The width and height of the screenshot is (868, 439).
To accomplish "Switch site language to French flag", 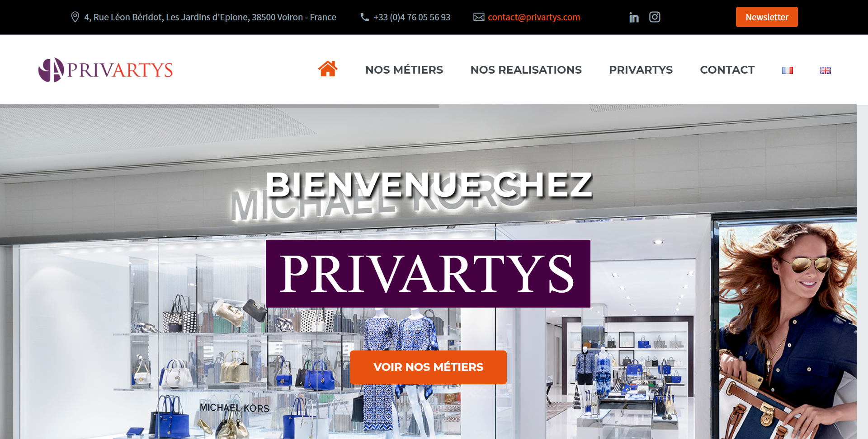I will coord(788,70).
